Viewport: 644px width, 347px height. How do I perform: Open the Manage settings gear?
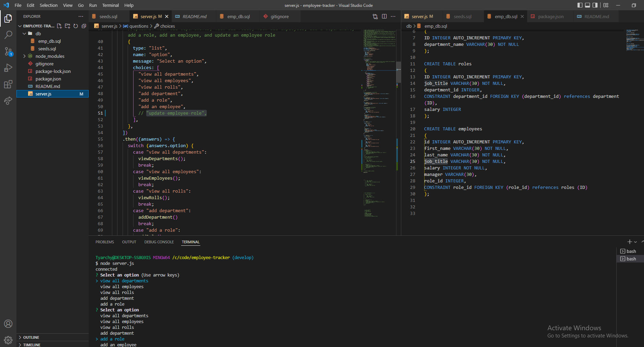tap(8, 340)
